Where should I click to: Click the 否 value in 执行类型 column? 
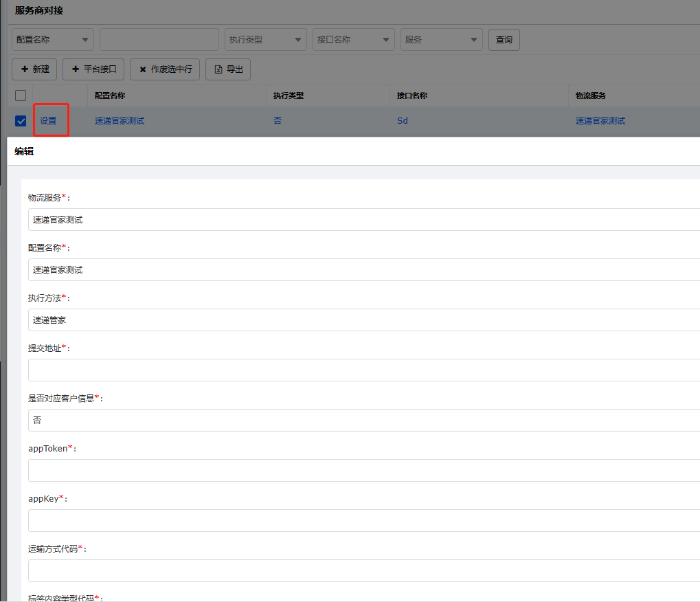click(278, 120)
